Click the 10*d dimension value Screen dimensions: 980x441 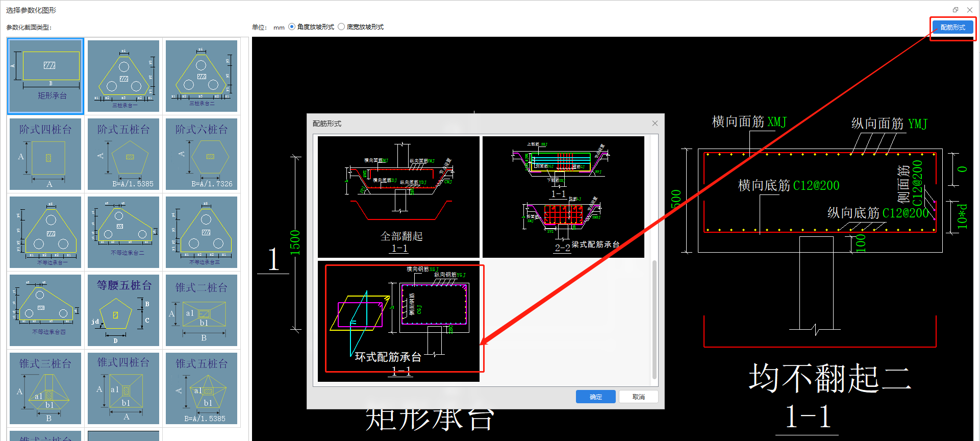tap(962, 216)
